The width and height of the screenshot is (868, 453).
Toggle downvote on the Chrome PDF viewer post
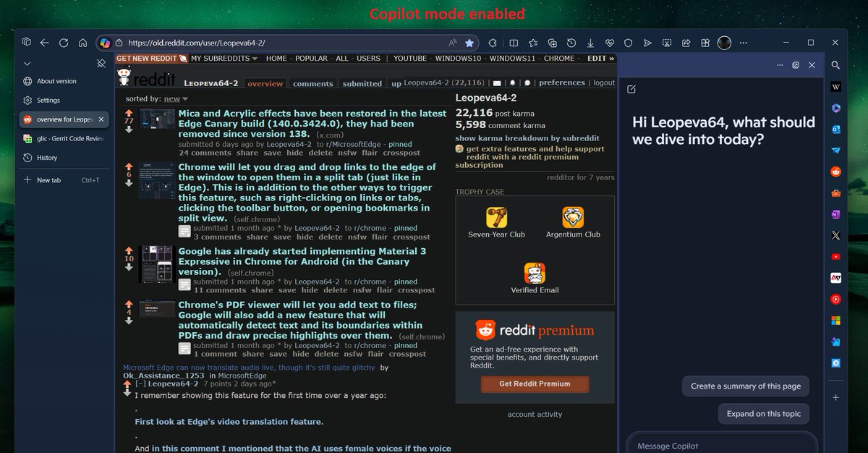click(129, 321)
